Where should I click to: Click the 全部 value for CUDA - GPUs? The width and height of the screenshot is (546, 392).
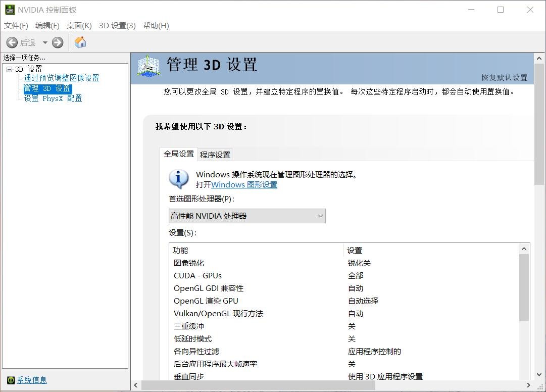(x=356, y=275)
